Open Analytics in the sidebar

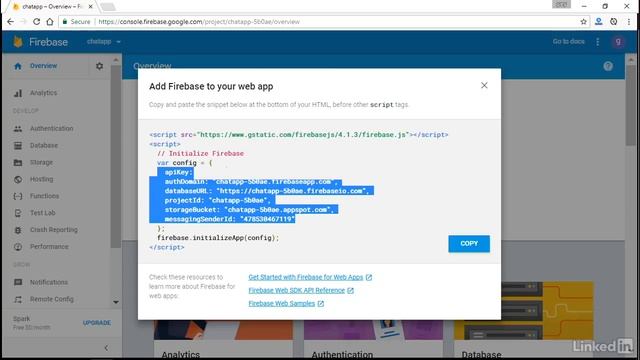coord(43,93)
